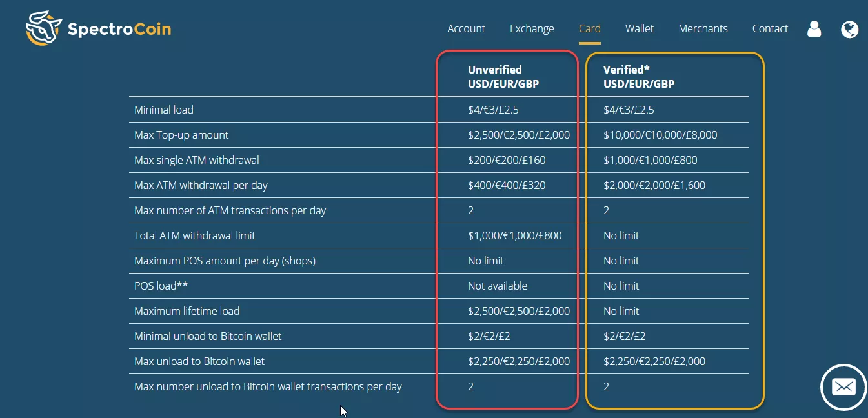Image resolution: width=868 pixels, height=418 pixels.
Task: Open the Wallet section
Action: tap(640, 28)
